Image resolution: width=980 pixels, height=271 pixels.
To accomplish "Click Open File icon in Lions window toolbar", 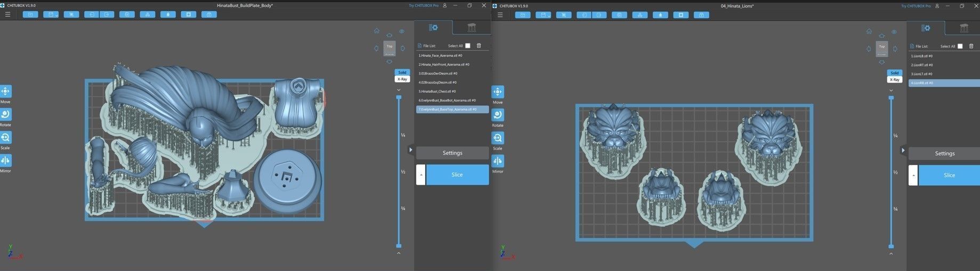I will [x=523, y=15].
